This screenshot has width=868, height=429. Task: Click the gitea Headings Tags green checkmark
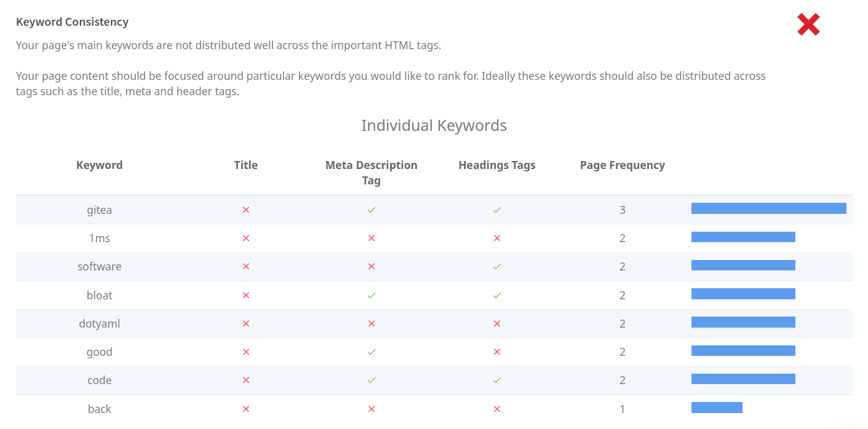[x=497, y=210]
